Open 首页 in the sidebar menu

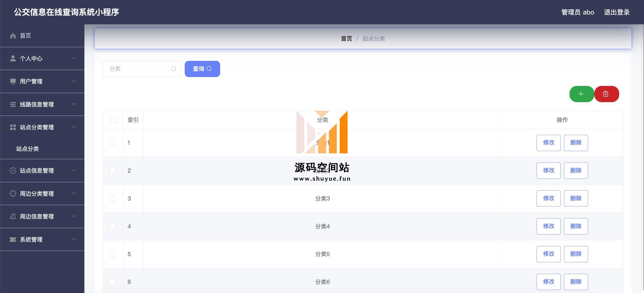[42, 36]
